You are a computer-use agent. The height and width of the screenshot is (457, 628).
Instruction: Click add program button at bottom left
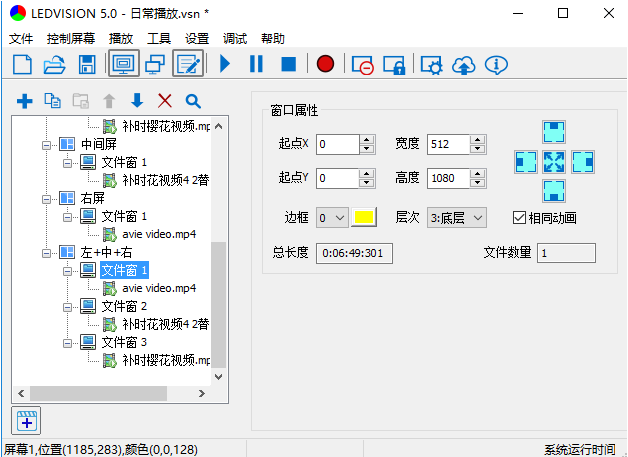[x=26, y=420]
